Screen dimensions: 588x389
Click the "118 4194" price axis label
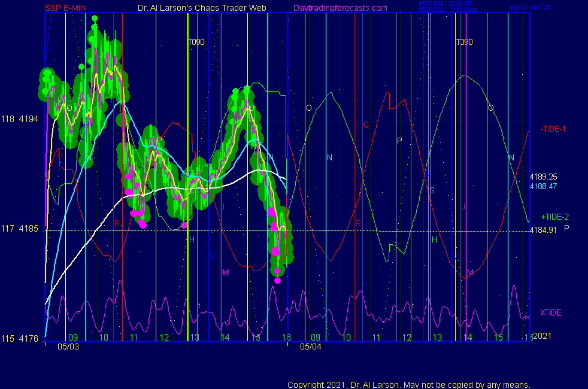point(20,119)
